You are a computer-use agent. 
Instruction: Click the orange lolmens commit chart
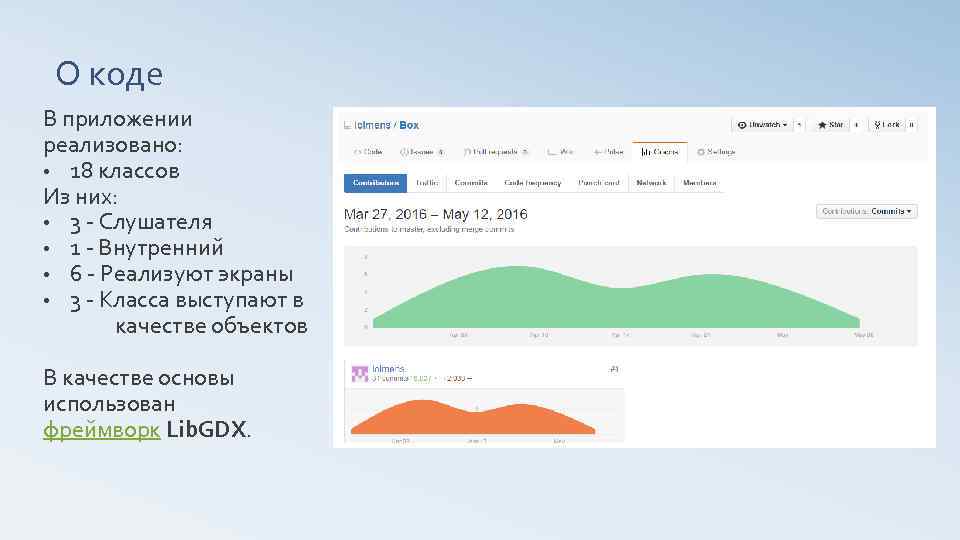point(473,417)
